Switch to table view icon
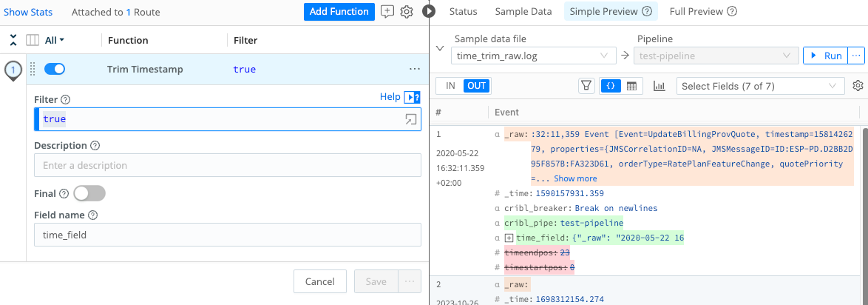Viewport: 868px width, 305px height. [631, 86]
